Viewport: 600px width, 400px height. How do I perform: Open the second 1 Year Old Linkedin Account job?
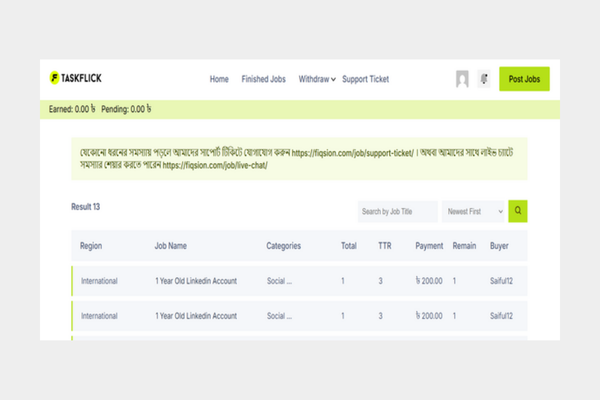click(196, 316)
